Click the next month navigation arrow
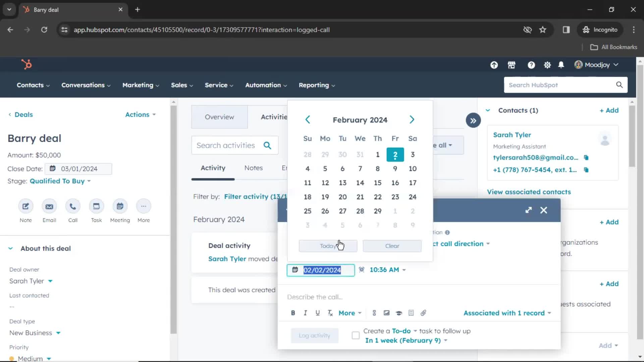Screen dimensions: 644x362 [411, 120]
